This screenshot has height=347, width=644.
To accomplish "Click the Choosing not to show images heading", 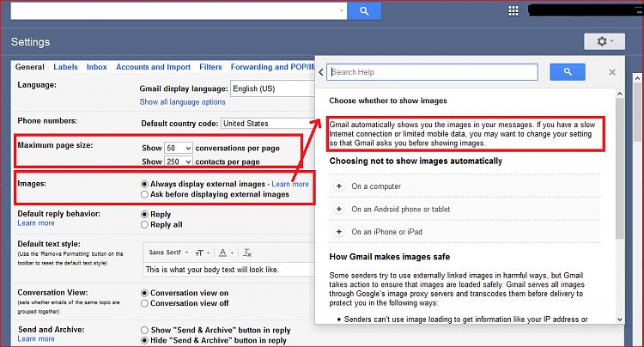I will click(x=416, y=161).
